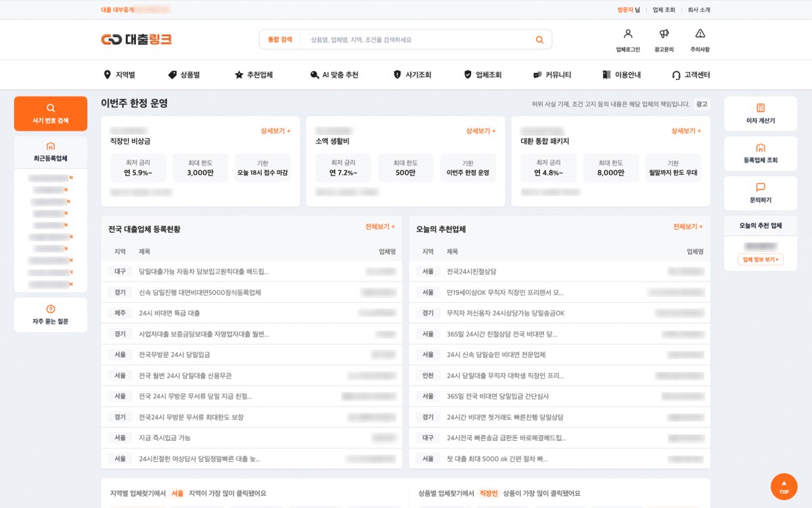Click the 커뮤니티 chat icon
The image size is (812, 508).
pos(537,75)
